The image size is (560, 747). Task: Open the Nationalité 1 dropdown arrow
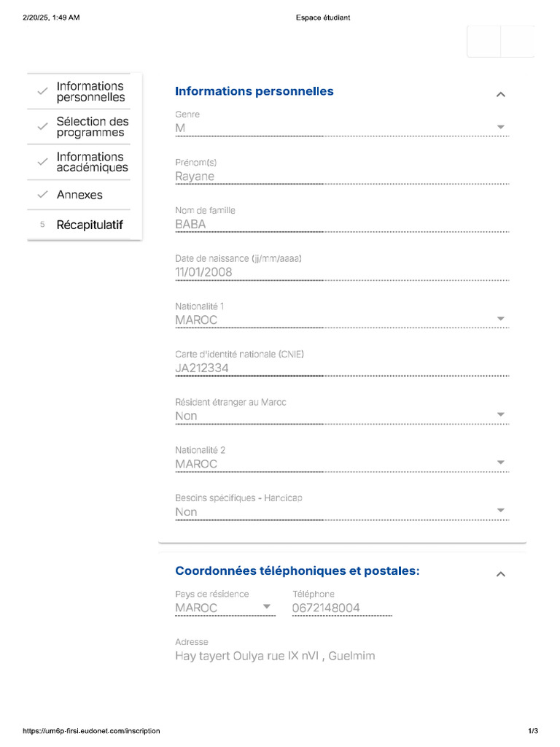500,319
